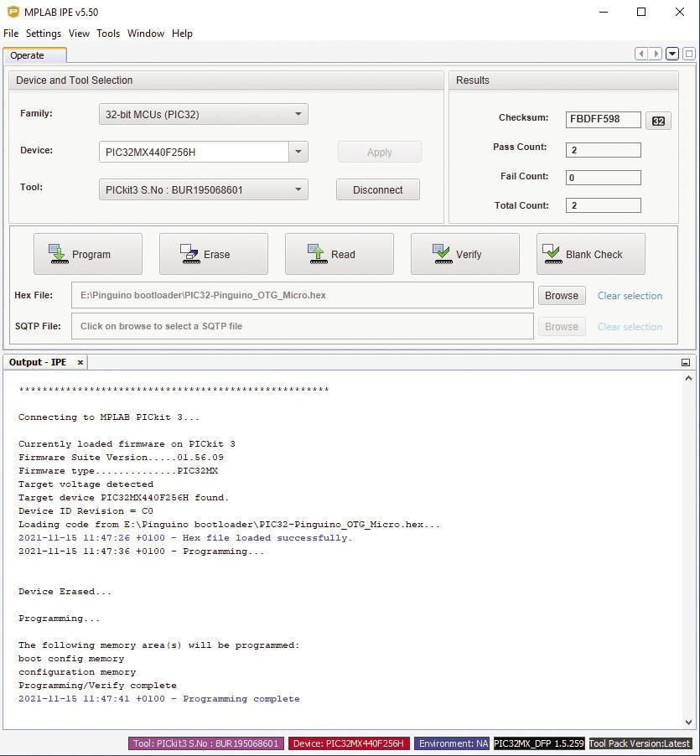
Task: Click the 'Device Erased...' log line
Action: pos(65,591)
